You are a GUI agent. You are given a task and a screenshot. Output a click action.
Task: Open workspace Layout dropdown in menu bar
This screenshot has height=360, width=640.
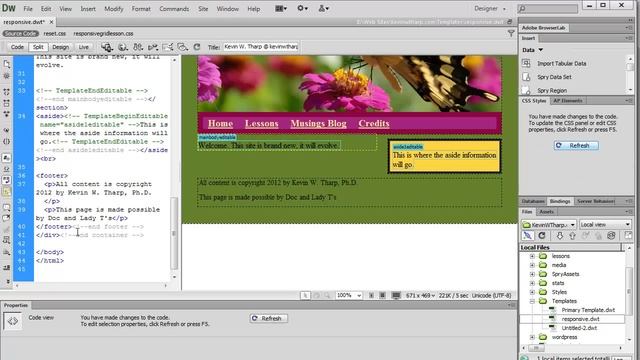coord(281,8)
